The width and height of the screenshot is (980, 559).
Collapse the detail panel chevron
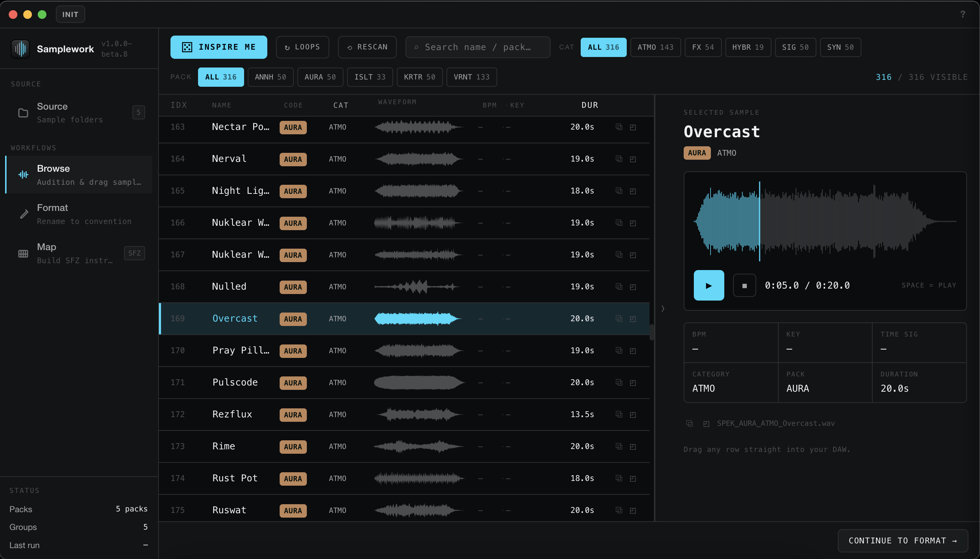[x=663, y=308]
